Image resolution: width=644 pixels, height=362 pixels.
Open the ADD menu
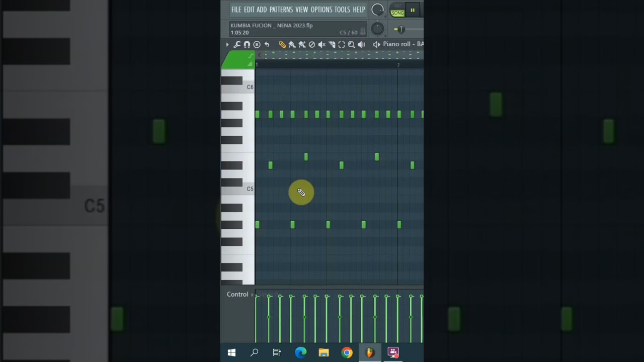(262, 10)
